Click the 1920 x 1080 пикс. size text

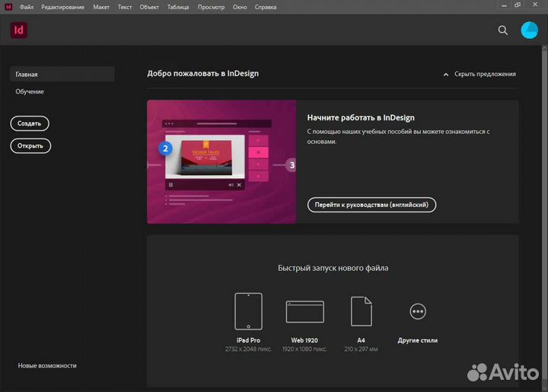pyautogui.click(x=304, y=349)
